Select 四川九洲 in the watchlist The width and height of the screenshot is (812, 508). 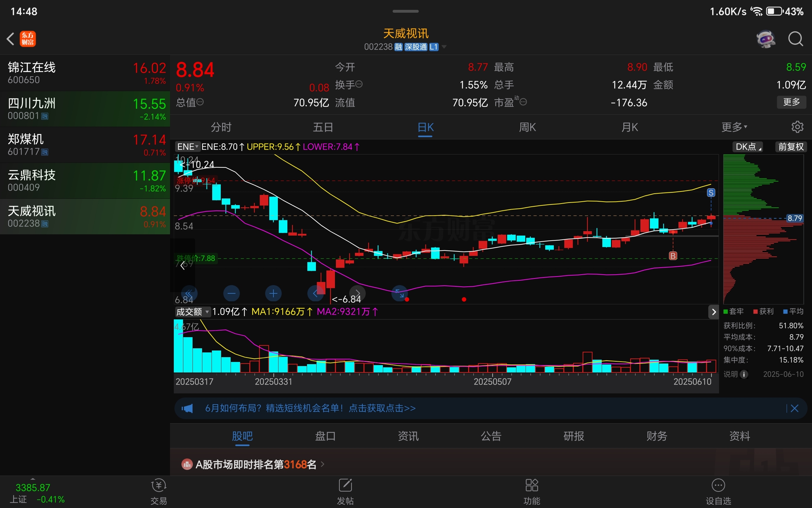[85, 109]
